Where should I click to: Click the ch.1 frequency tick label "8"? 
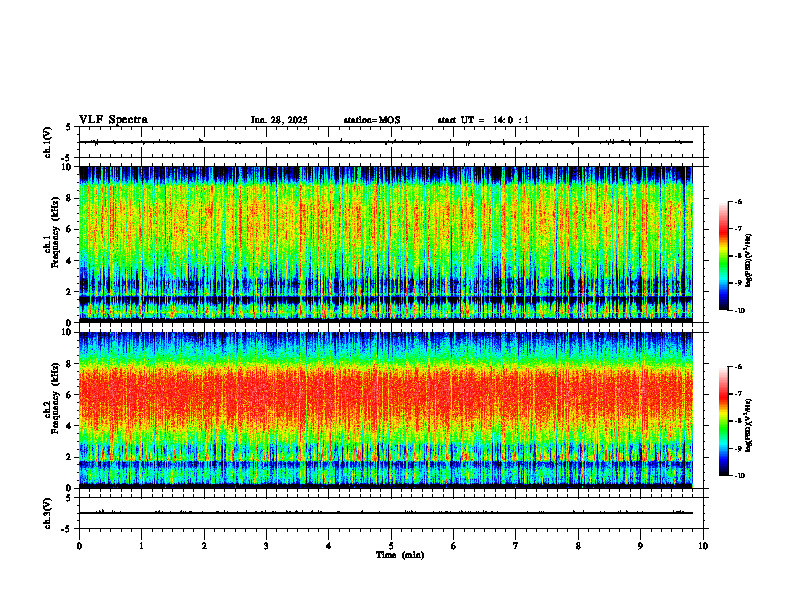70,198
